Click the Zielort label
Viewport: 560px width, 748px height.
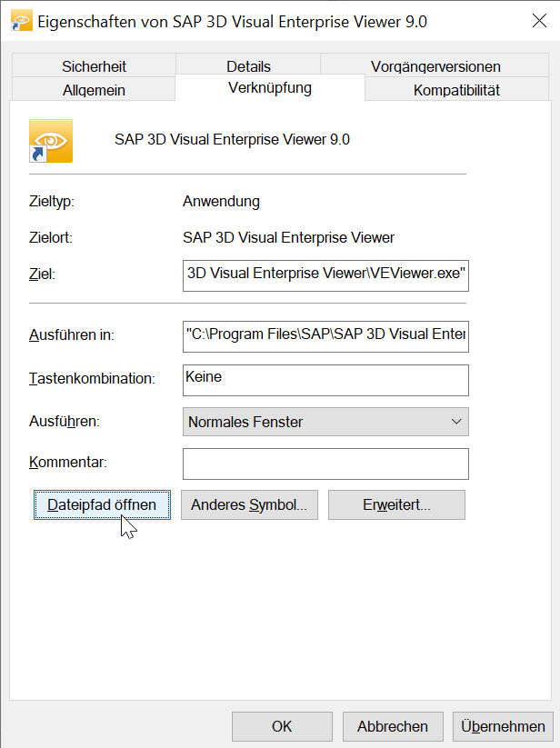pos(51,237)
